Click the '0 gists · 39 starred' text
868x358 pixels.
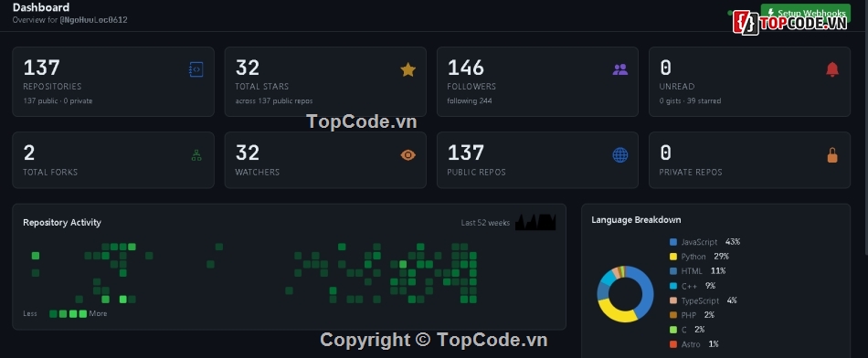click(x=691, y=101)
